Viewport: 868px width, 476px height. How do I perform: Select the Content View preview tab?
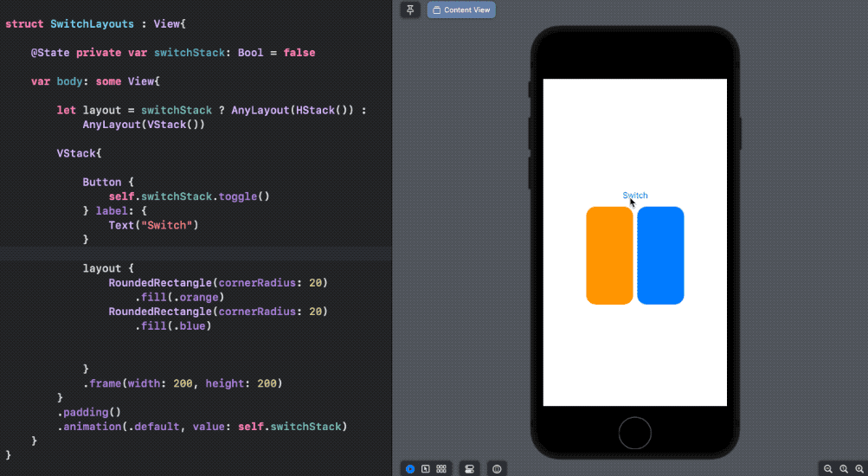(x=461, y=10)
